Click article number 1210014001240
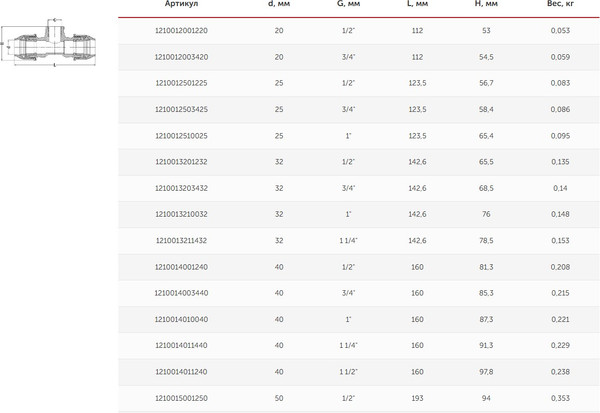This screenshot has width=600, height=413. [181, 266]
